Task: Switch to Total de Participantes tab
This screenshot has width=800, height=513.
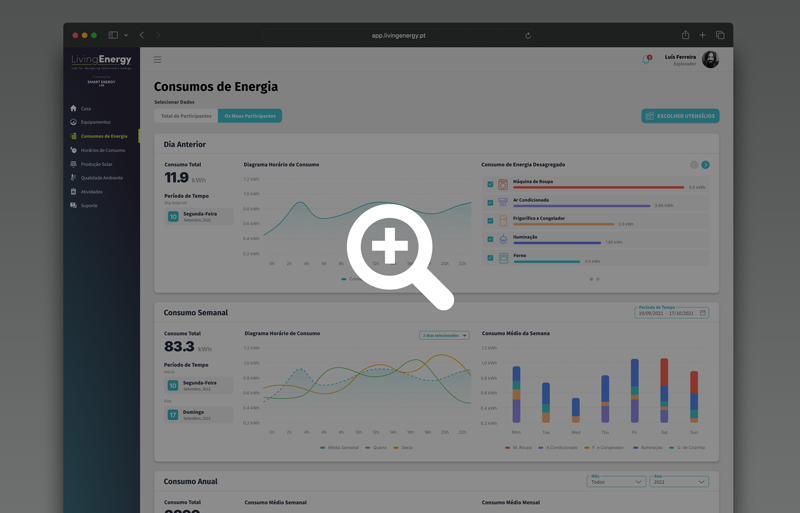Action: pos(186,116)
